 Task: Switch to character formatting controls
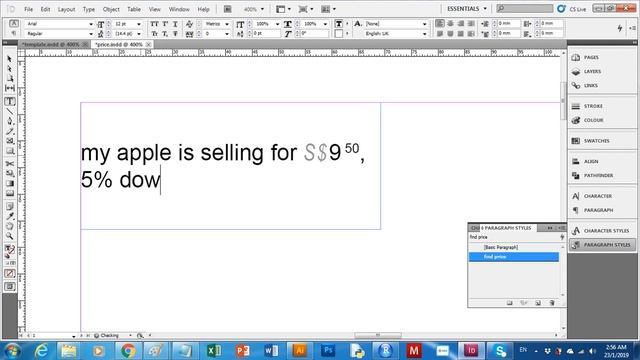click(x=14, y=24)
